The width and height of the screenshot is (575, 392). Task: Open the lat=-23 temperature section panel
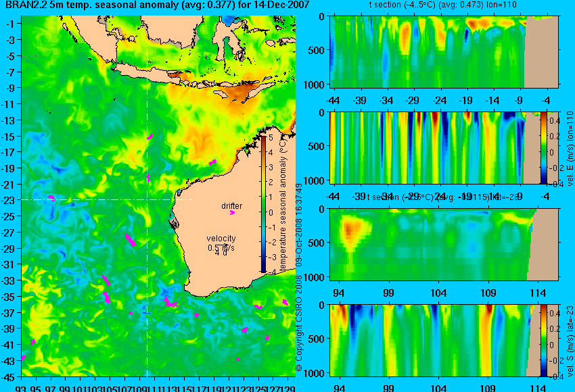click(444, 245)
